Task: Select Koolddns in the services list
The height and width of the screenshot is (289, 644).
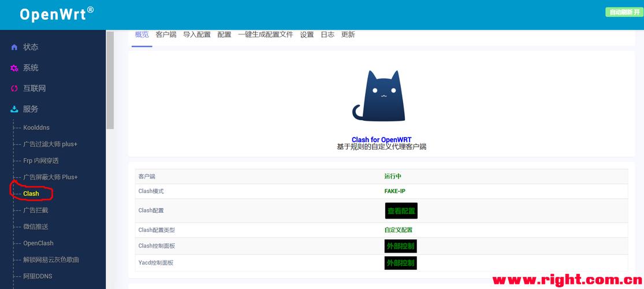Action: tap(36, 127)
